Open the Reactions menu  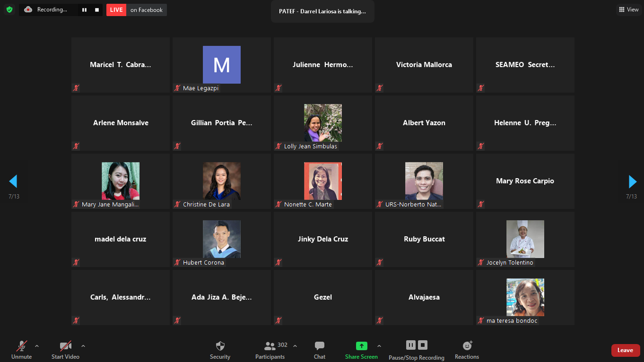467,350
